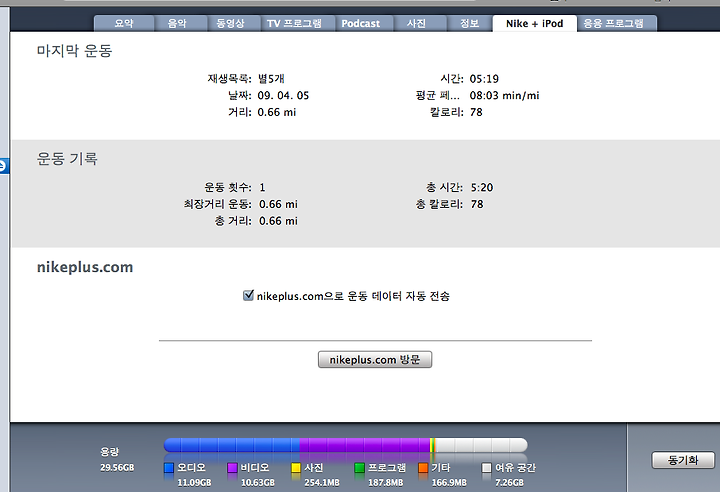This screenshot has height=492, width=720.
Task: Click the time value 05:19
Action: click(484, 79)
